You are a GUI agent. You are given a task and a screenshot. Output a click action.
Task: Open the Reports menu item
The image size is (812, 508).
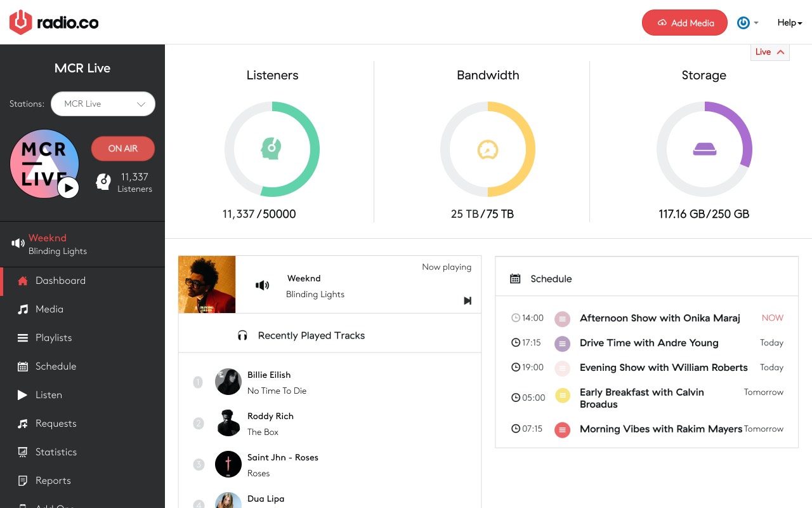tap(82, 481)
